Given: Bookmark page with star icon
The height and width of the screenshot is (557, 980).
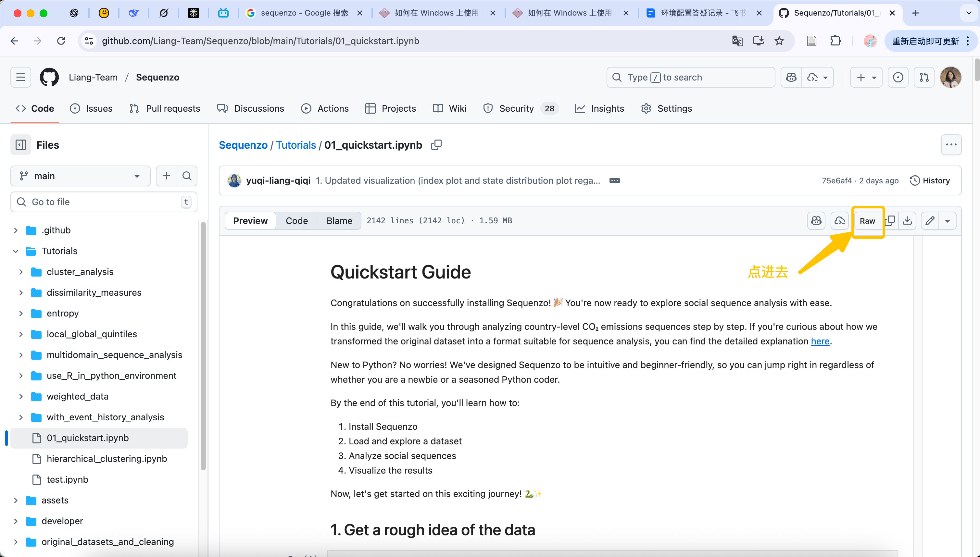Looking at the screenshot, I should click(x=779, y=41).
